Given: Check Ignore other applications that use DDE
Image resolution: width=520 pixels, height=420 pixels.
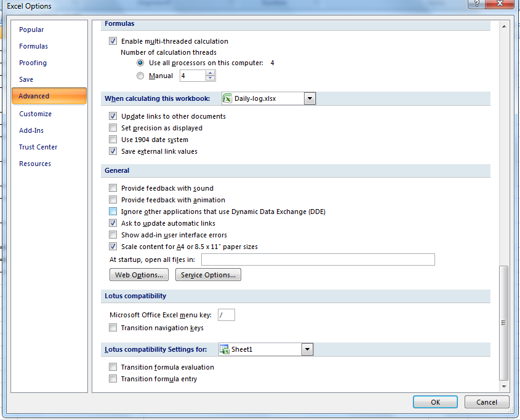Looking at the screenshot, I should pyautogui.click(x=113, y=211).
